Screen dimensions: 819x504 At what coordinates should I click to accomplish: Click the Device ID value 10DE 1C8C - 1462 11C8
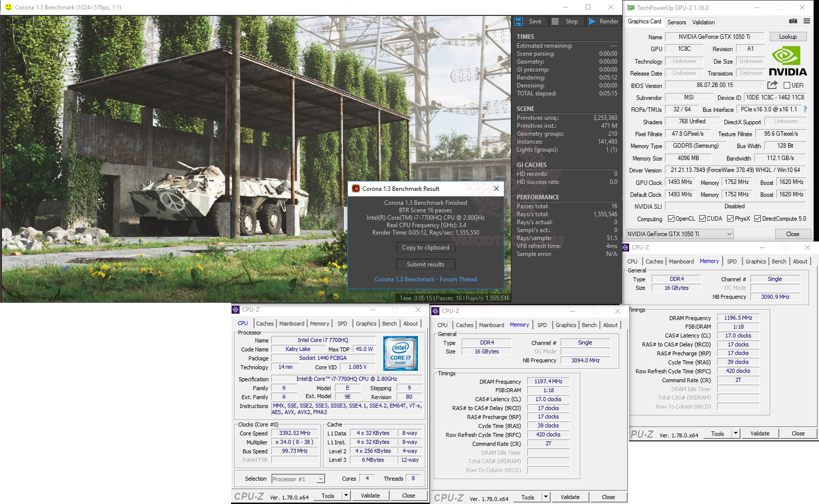[x=774, y=97]
